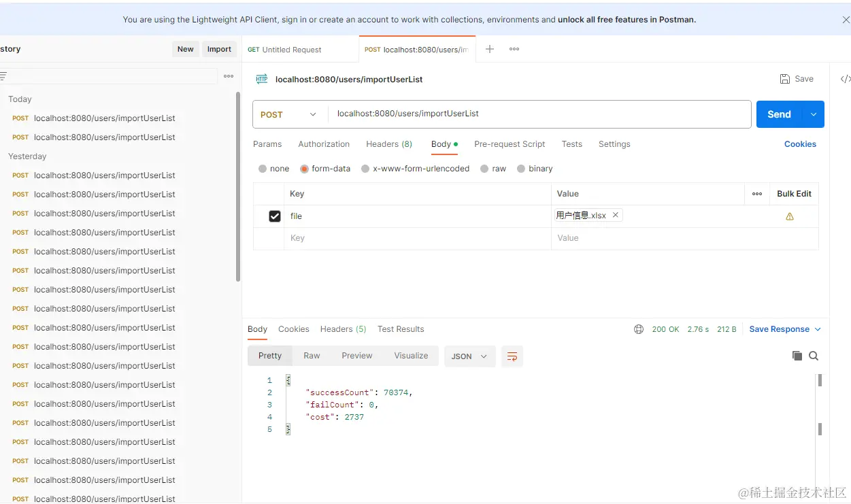The height and width of the screenshot is (504, 851).
Task: Click the HTTP request type icon
Action: tap(262, 79)
